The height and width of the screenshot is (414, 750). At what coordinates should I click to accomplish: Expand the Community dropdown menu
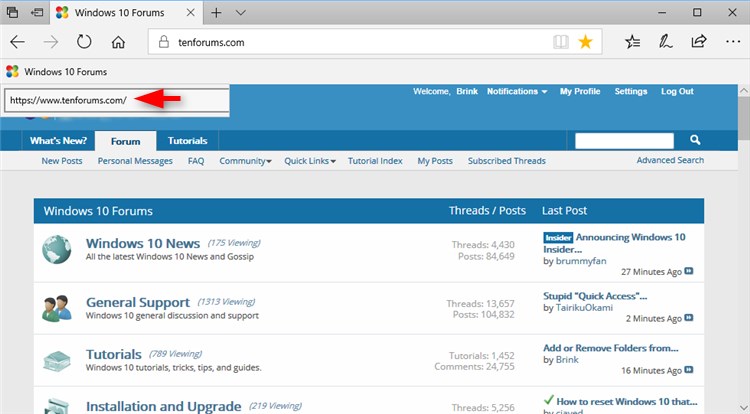pyautogui.click(x=245, y=161)
